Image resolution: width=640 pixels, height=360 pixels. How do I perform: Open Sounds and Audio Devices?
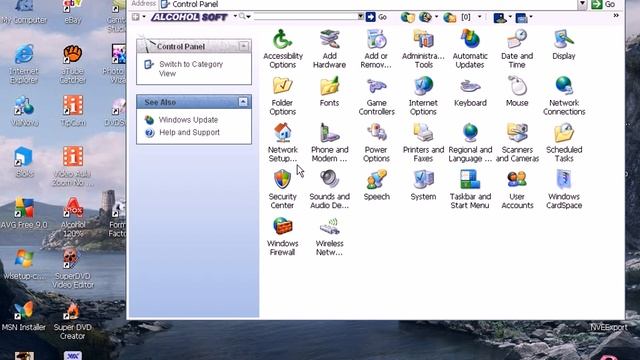click(329, 190)
